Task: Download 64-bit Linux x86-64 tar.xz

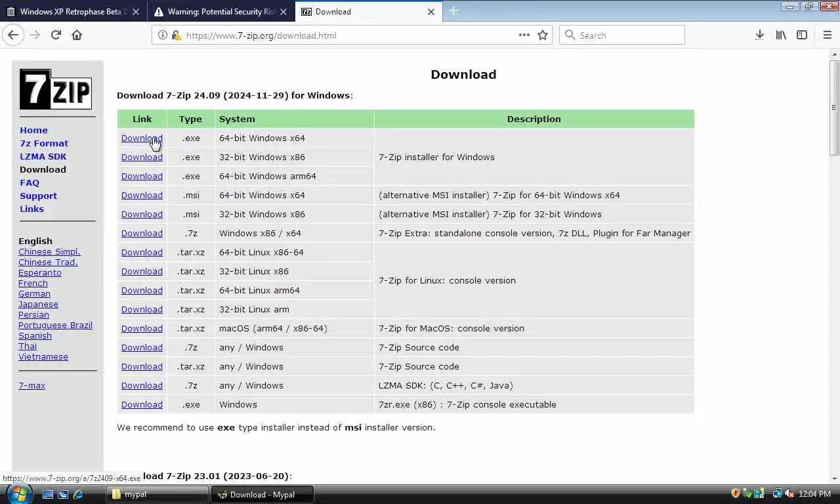Action: [142, 252]
